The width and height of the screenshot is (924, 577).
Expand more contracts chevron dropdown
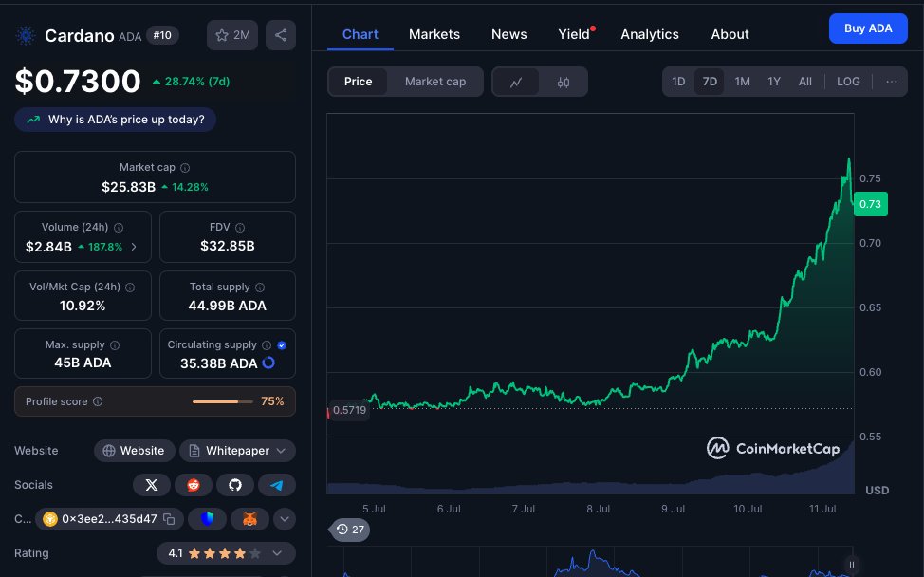tap(284, 519)
